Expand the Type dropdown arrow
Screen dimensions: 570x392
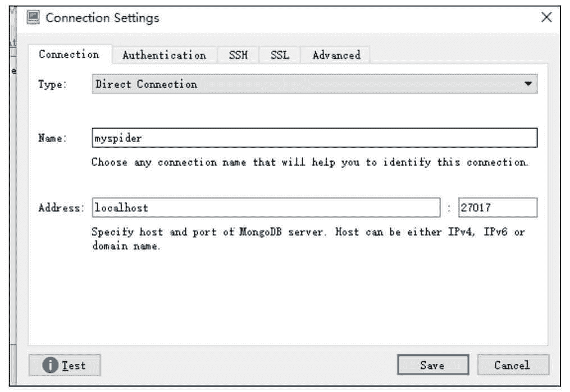[x=527, y=84]
